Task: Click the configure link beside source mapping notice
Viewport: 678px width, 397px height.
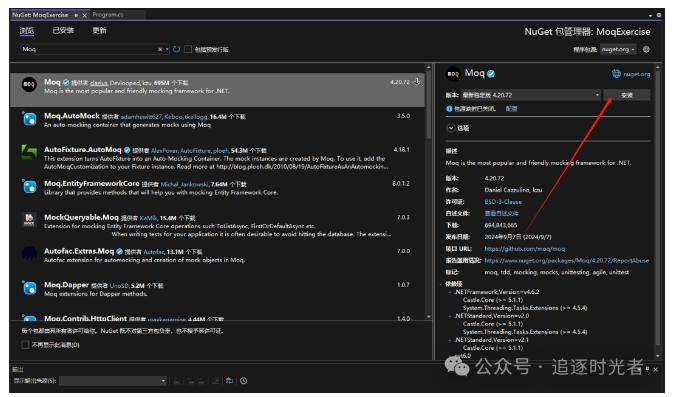Action: click(x=511, y=109)
